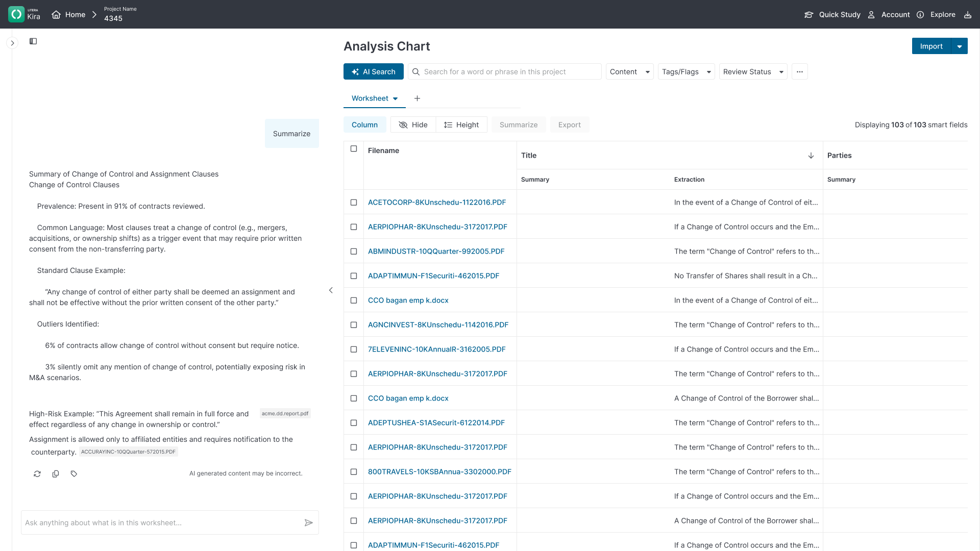Screen dimensions: 980x551
Task: Open the Content dropdown
Action: pyautogui.click(x=629, y=72)
